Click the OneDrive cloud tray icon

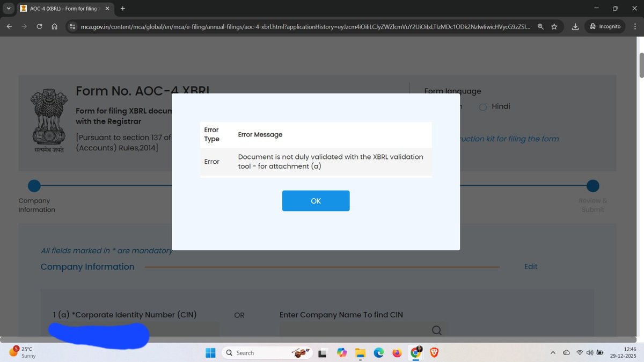tap(566, 353)
